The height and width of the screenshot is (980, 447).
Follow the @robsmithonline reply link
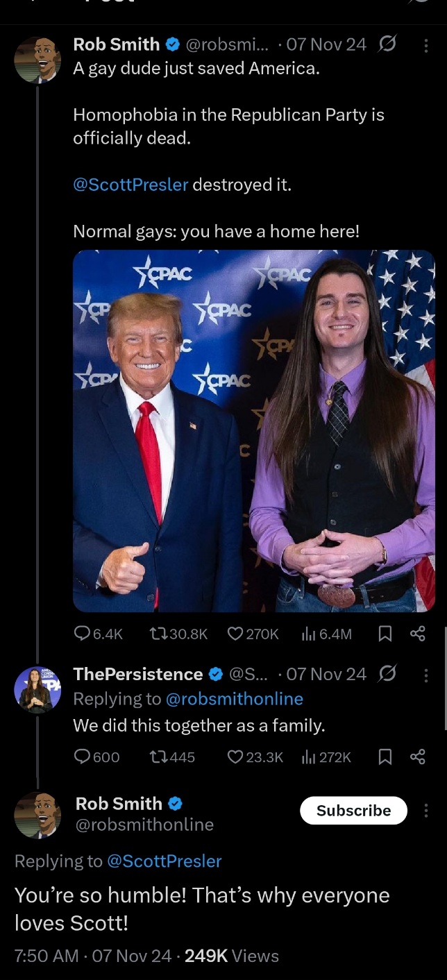point(234,698)
